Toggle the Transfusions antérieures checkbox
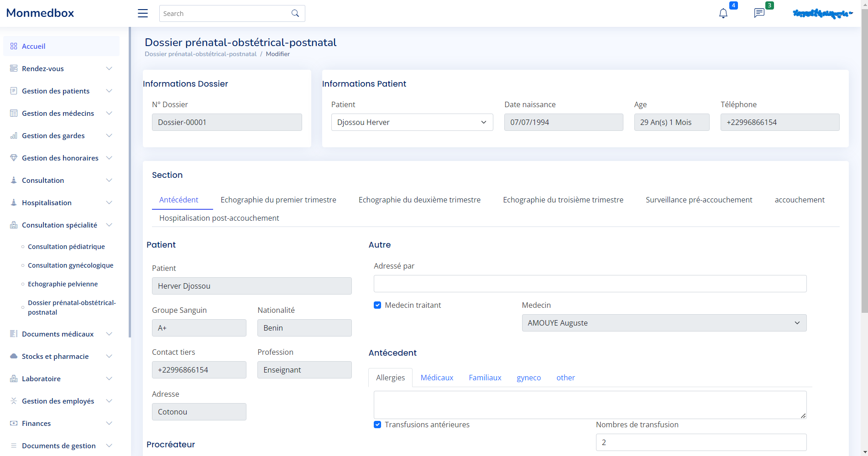Screen dimensions: 868x456 tap(377, 425)
